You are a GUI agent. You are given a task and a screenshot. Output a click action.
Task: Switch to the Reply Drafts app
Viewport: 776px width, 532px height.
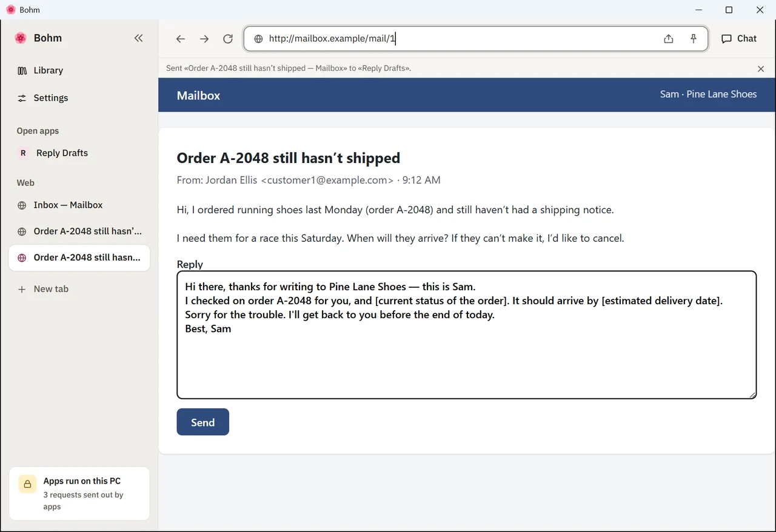(x=79, y=153)
